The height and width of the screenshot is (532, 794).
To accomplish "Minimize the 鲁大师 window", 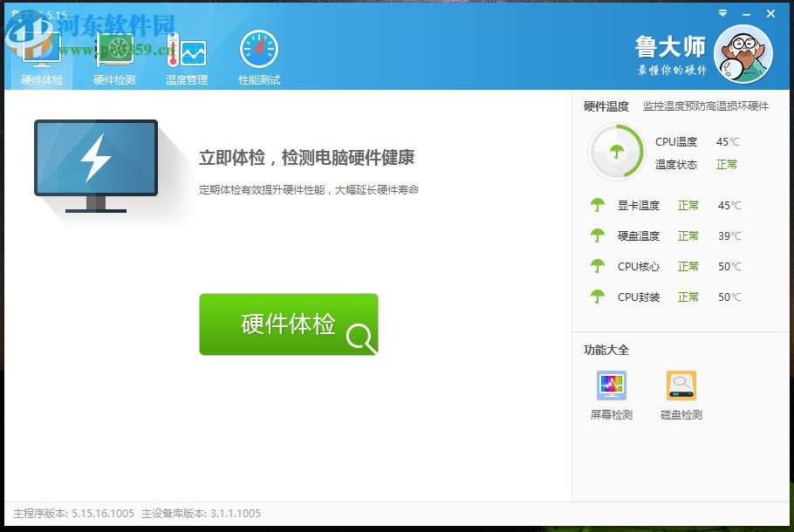I will [746, 14].
